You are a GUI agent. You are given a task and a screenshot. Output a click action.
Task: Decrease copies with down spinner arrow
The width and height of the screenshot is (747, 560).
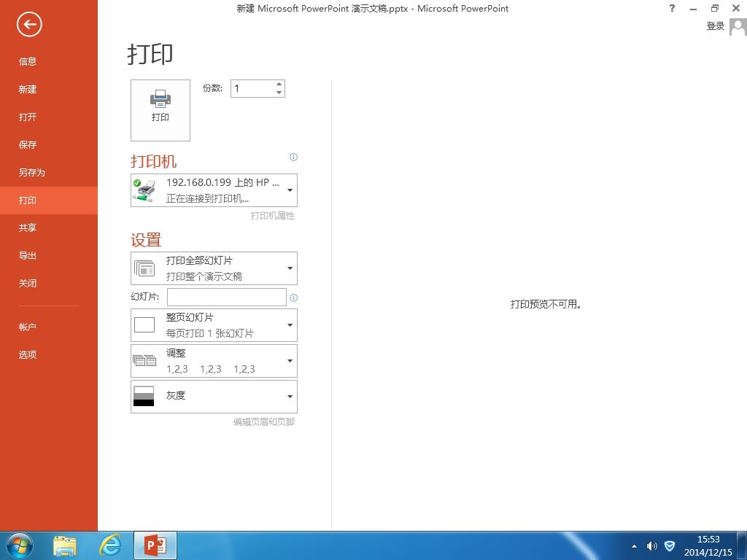[279, 93]
